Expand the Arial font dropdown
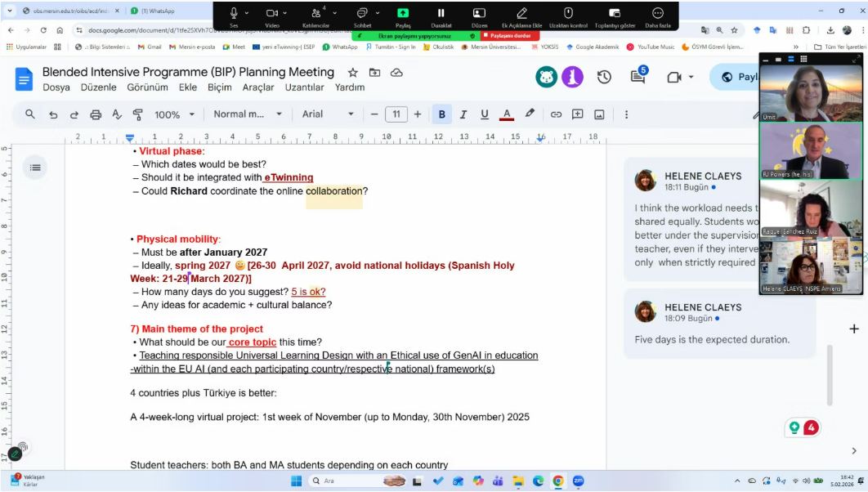This screenshot has height=492, width=868. (328, 114)
